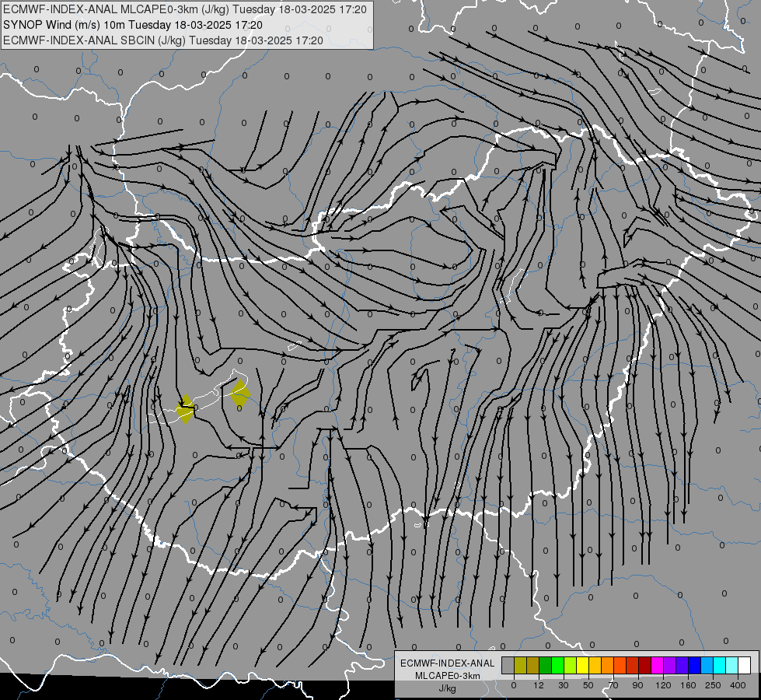Select the bright green legend swatch
761x700 pixels.
tap(557, 666)
